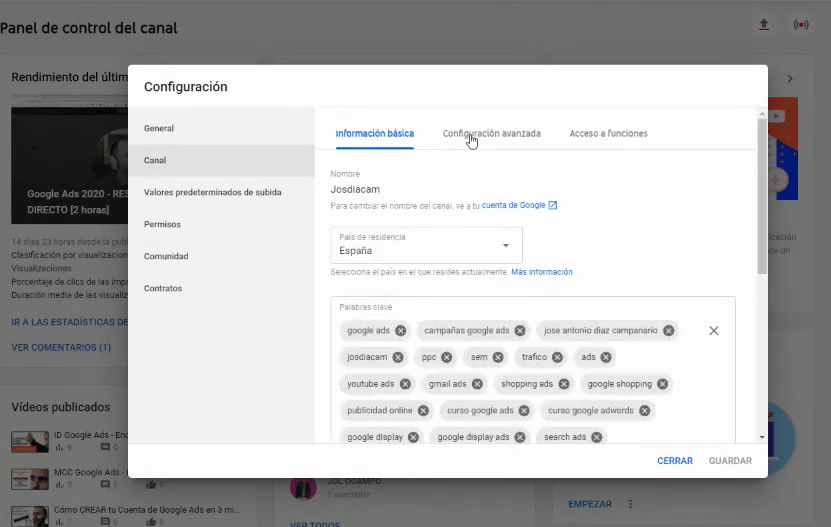
Task: Open the ID Google Ads video thumbnail
Action: pyautogui.click(x=30, y=441)
